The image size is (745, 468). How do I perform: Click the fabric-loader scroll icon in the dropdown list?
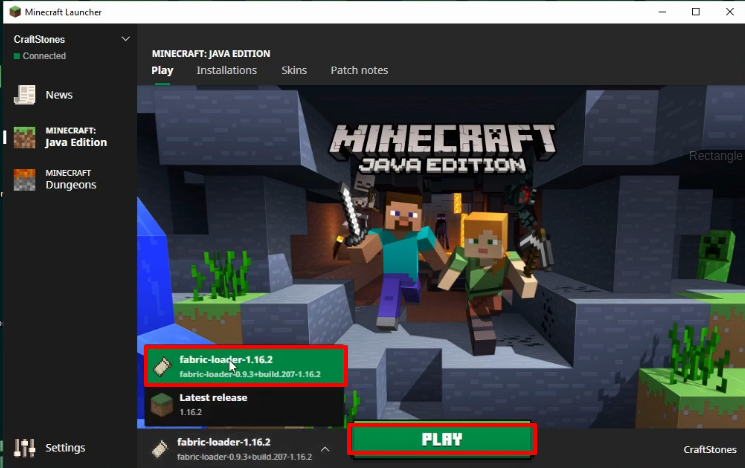pyautogui.click(x=162, y=367)
